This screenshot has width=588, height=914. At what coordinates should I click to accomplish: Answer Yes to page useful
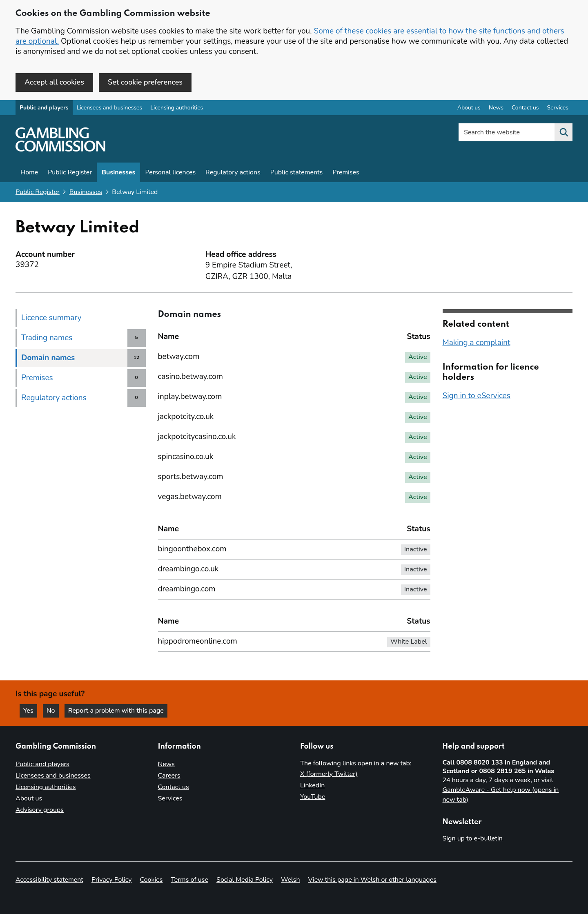coord(28,711)
